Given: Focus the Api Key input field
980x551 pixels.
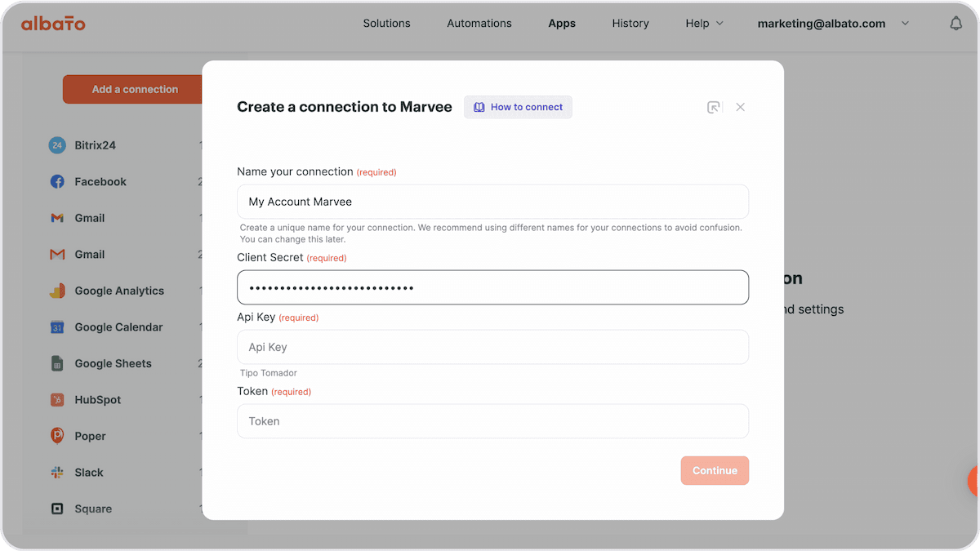Looking at the screenshot, I should (x=492, y=347).
